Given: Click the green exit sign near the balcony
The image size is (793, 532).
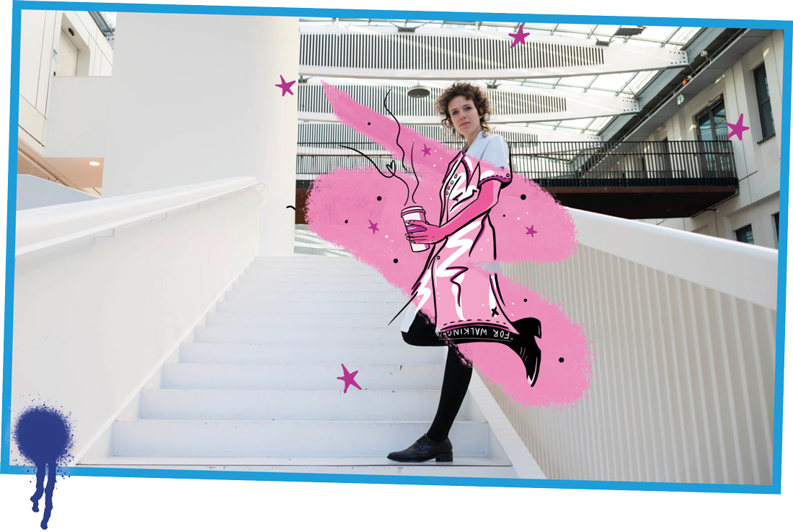Looking at the screenshot, I should (x=680, y=99).
